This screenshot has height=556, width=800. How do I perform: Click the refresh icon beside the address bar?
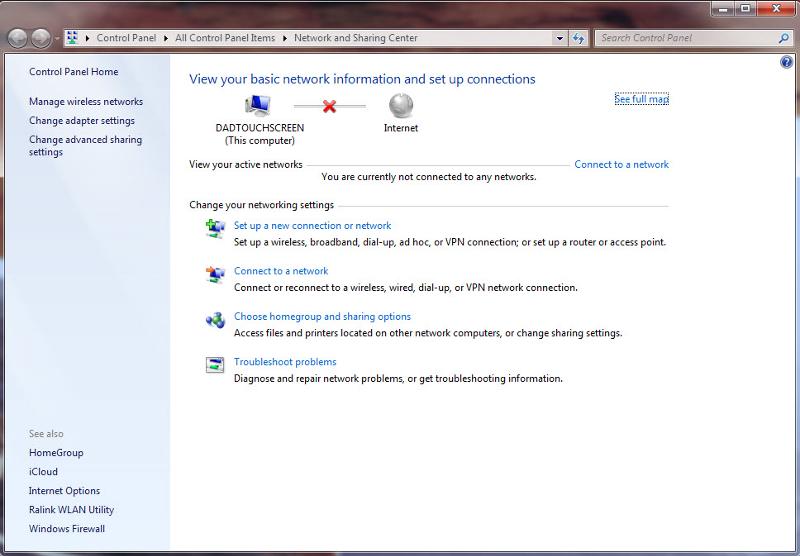pyautogui.click(x=578, y=38)
